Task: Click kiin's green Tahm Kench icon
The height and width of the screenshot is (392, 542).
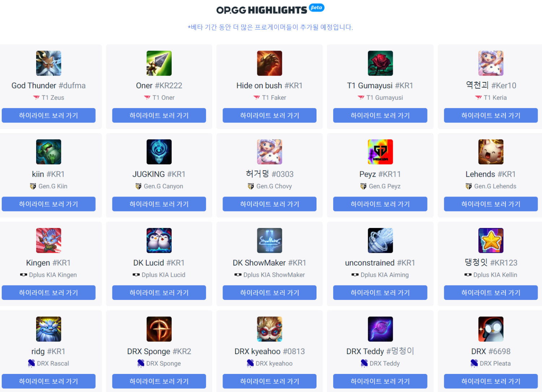Action: tap(48, 152)
